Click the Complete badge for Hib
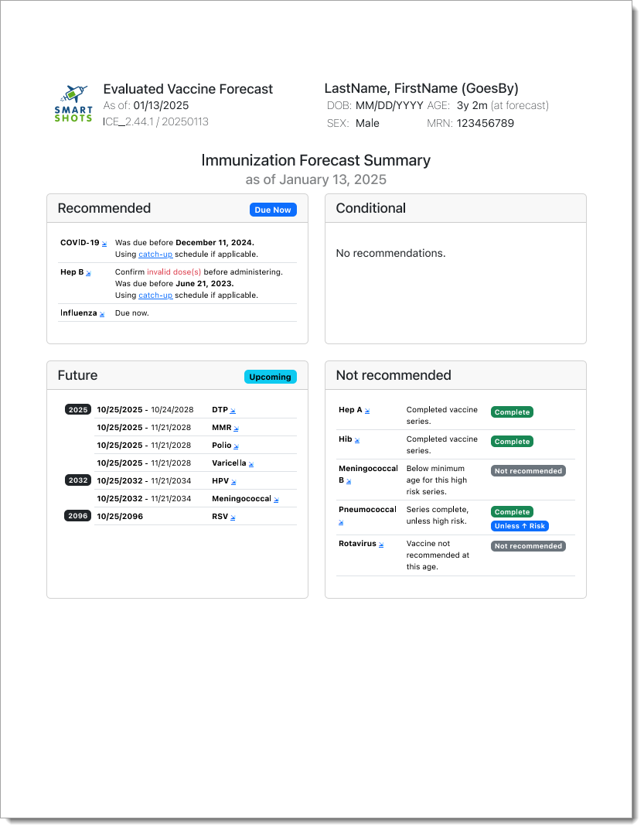 pos(512,442)
